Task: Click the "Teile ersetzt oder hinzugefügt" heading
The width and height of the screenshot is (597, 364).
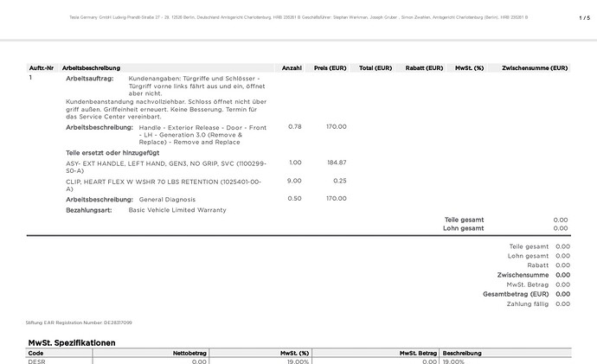Action: point(112,153)
